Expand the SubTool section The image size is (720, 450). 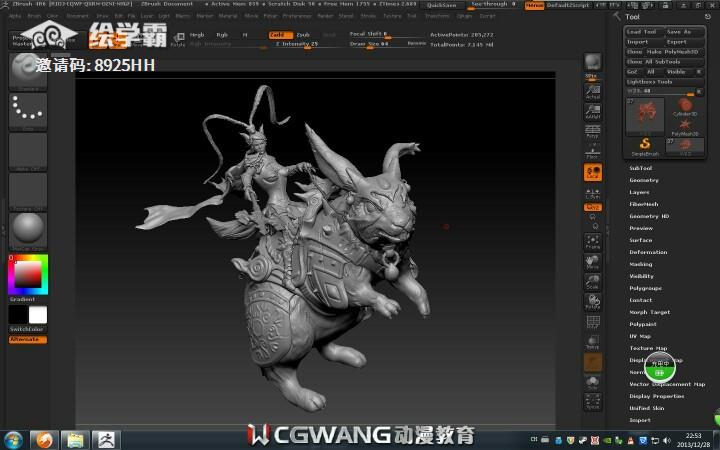[x=641, y=168]
